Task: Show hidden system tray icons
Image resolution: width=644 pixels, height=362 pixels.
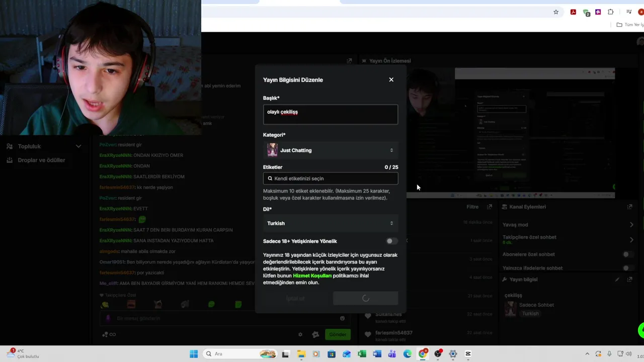Action: 587,354
